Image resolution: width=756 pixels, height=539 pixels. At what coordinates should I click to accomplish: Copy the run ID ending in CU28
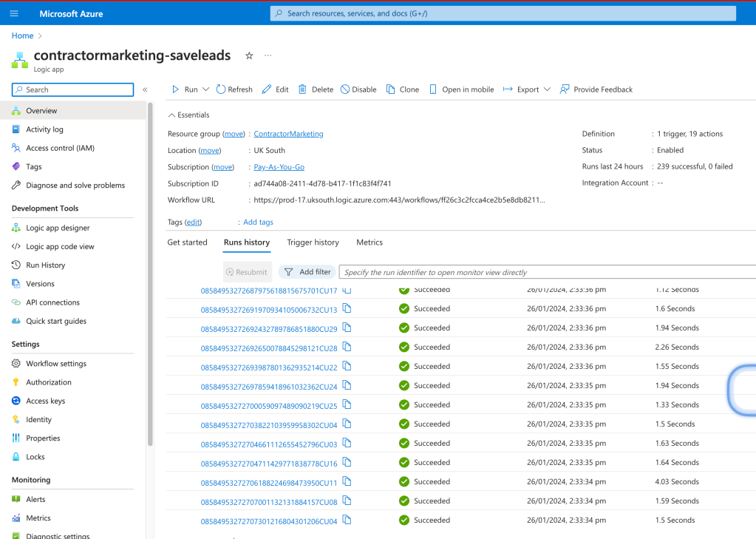(347, 347)
